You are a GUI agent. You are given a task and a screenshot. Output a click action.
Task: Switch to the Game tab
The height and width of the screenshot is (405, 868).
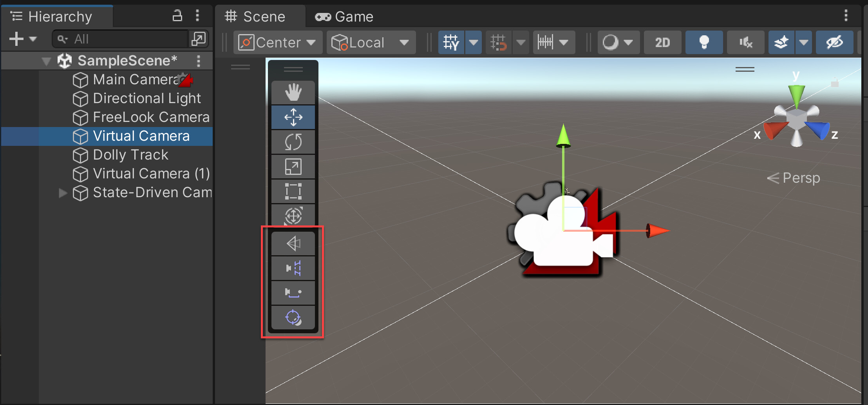(x=344, y=16)
